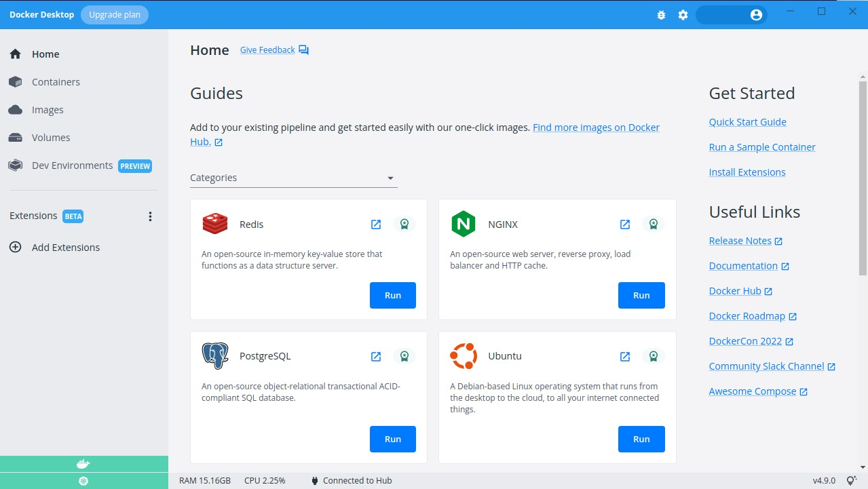Click the Add Extensions plus icon
Viewport: 868px width, 489px height.
15,248
